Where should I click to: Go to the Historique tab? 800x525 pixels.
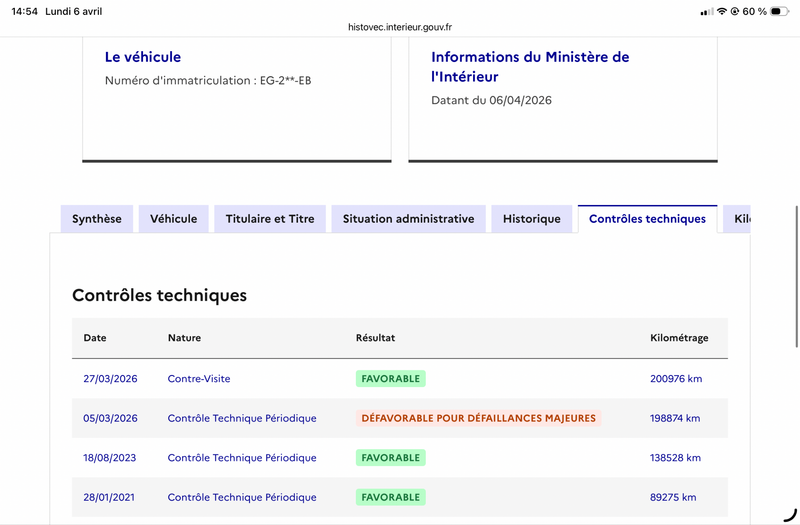coord(532,219)
